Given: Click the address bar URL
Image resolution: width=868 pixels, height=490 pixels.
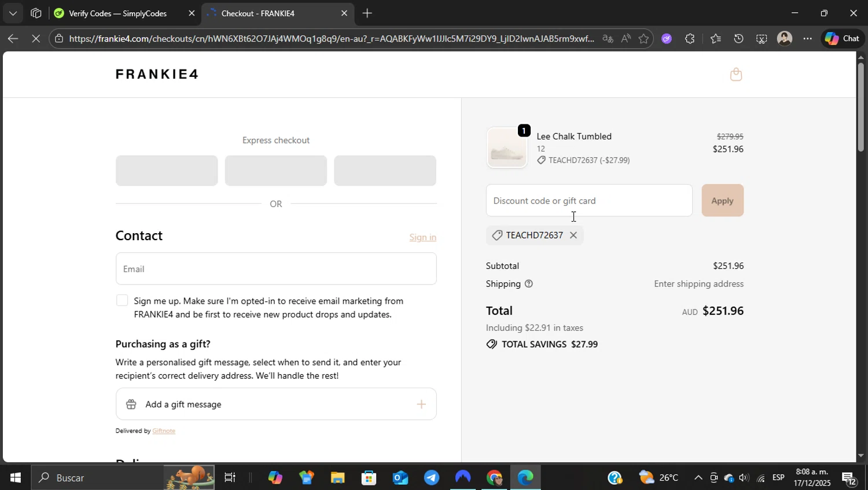Looking at the screenshot, I should coord(332,39).
